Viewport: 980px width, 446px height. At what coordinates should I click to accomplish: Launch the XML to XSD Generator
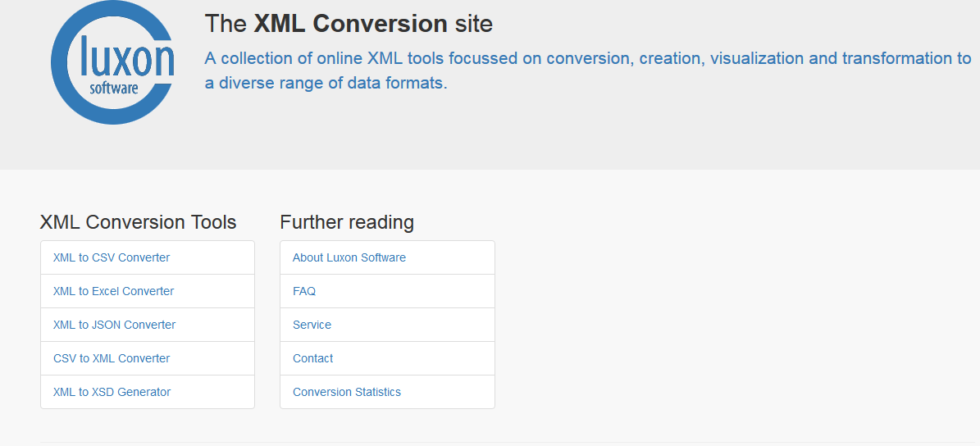coord(112,392)
